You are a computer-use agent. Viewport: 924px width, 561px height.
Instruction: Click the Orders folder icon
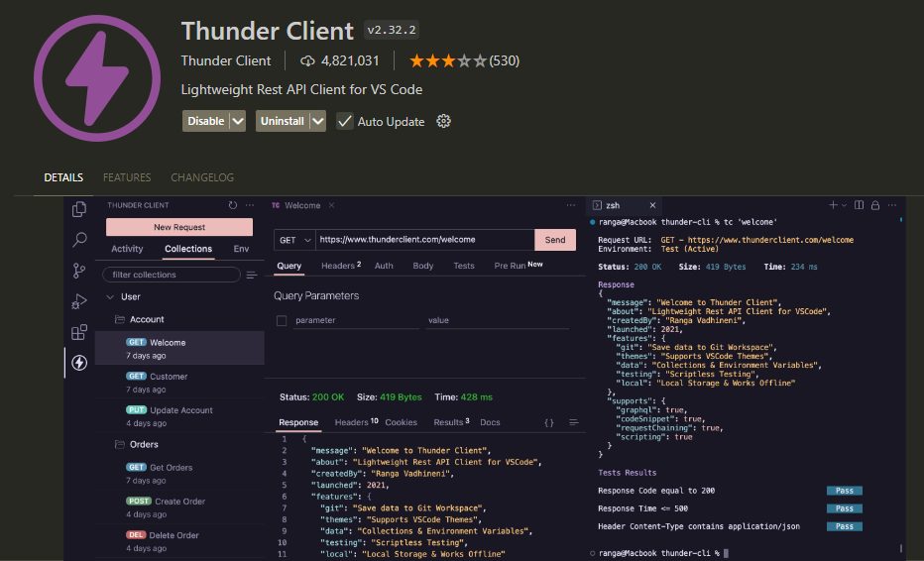tap(120, 444)
